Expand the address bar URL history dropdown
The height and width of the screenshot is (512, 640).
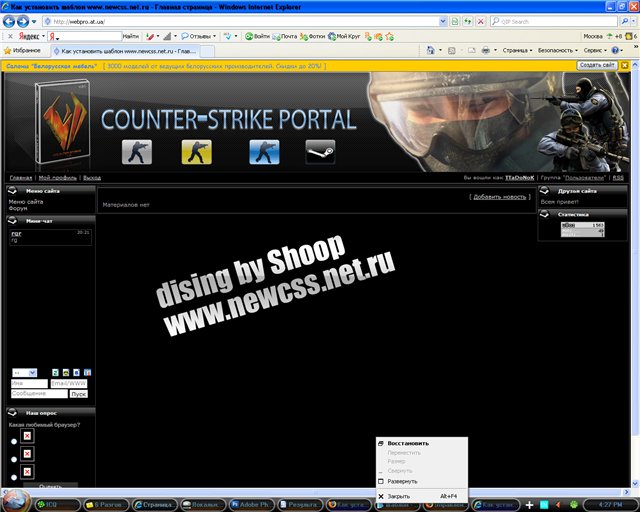pyautogui.click(x=443, y=22)
